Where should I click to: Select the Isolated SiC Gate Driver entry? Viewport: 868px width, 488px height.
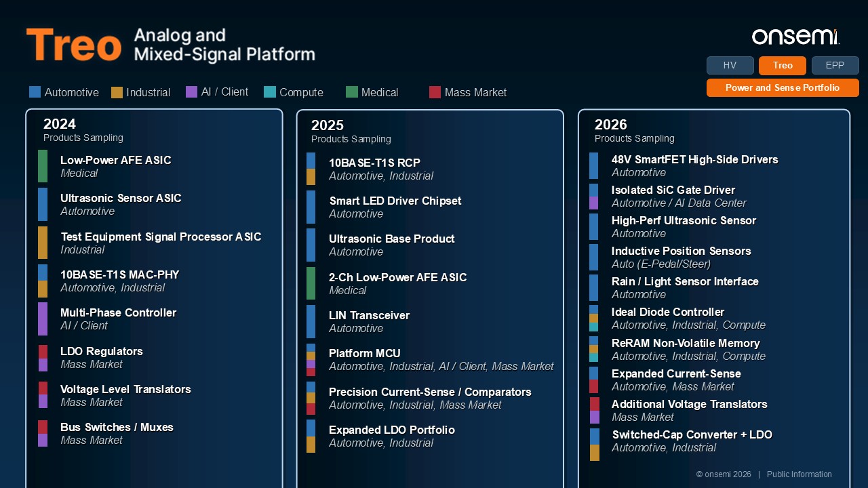click(678, 197)
